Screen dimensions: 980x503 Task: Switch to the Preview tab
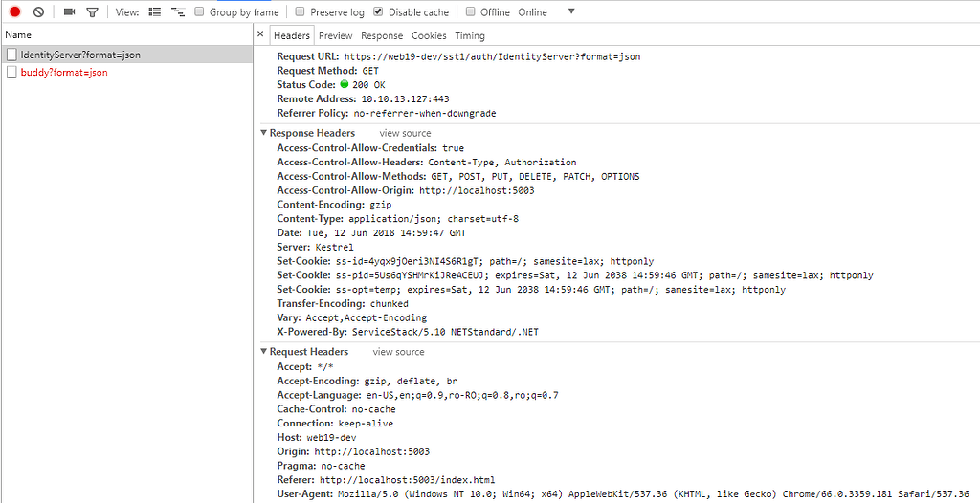coord(335,35)
